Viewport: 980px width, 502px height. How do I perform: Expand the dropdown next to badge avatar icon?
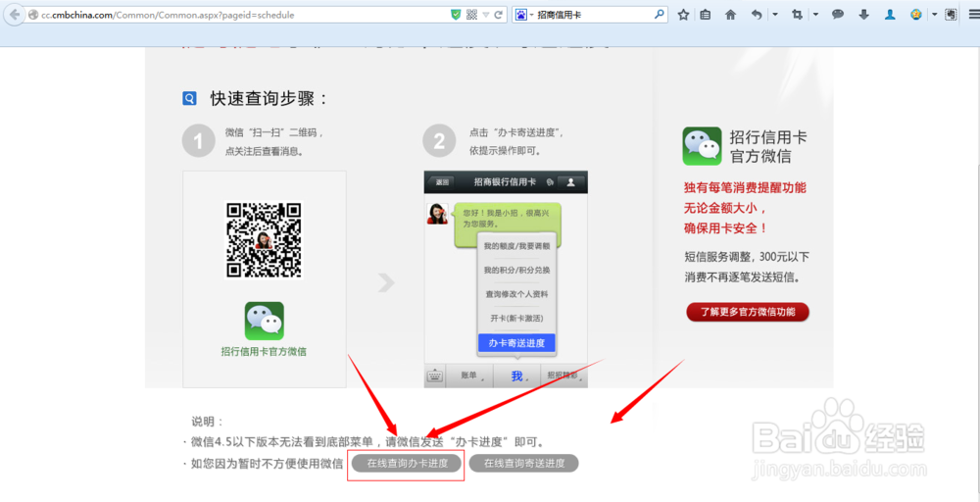click(x=935, y=15)
